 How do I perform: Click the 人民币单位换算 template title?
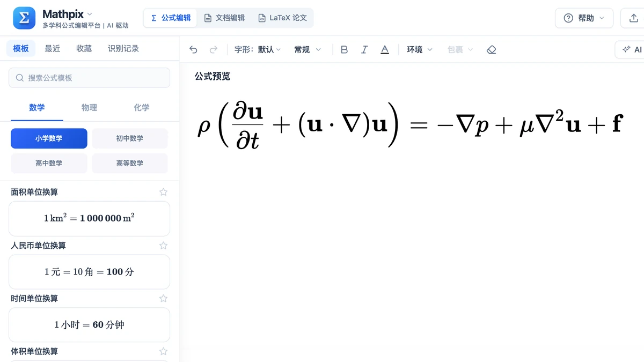pyautogui.click(x=38, y=245)
